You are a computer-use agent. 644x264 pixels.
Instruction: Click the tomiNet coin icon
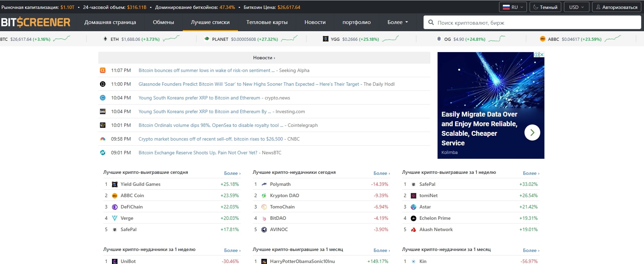414,196
